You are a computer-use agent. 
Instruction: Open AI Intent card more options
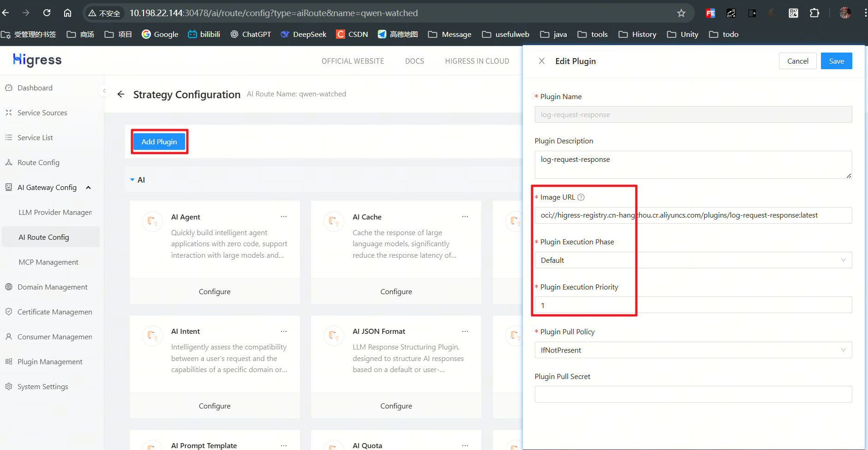(284, 331)
